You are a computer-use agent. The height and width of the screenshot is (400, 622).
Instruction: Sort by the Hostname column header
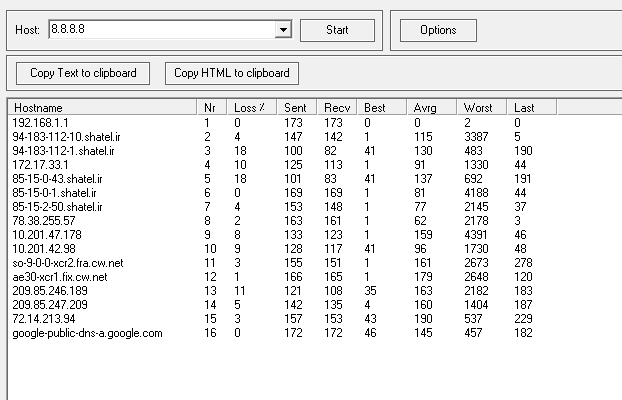point(102,107)
